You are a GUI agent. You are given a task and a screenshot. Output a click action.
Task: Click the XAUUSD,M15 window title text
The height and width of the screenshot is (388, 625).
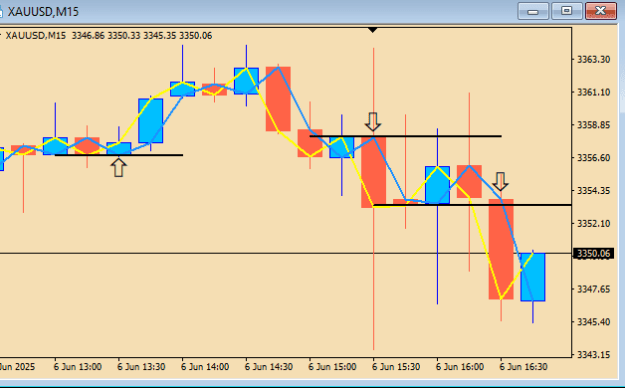coord(43,12)
